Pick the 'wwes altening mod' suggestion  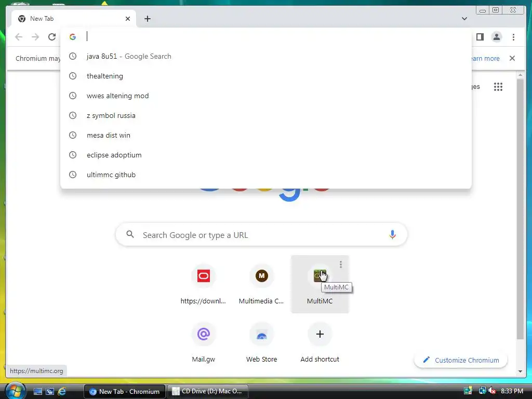(x=265, y=96)
